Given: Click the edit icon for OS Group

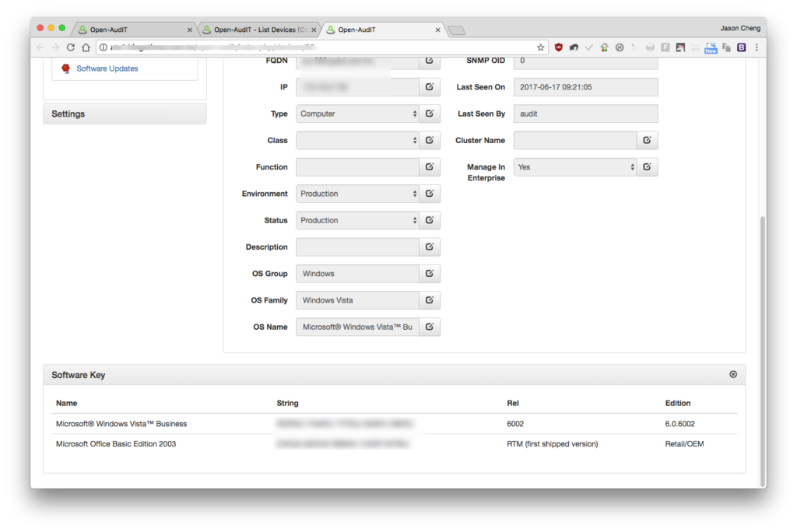Looking at the screenshot, I should click(x=430, y=274).
